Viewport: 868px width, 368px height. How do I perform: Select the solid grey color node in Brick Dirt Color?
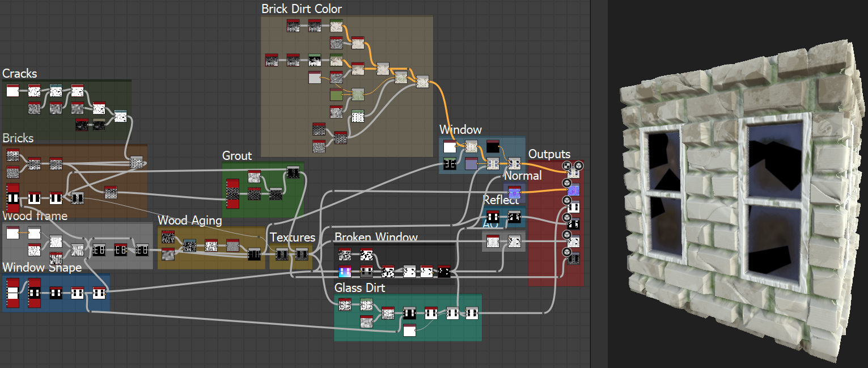315,77
